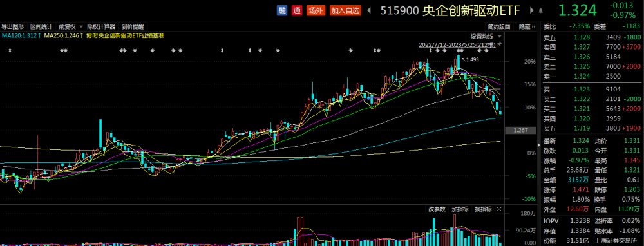Open the 场外 off-exchange button

pos(316,11)
